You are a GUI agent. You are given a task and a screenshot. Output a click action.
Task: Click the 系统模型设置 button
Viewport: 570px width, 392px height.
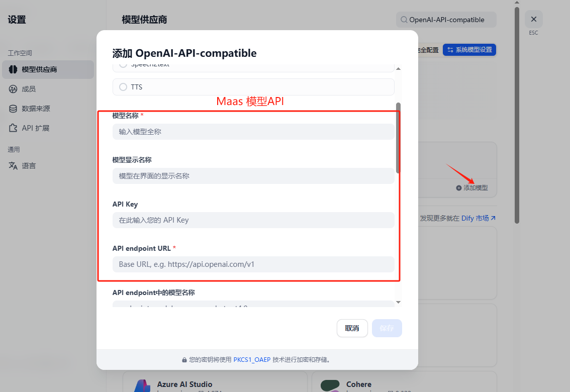[469, 50]
